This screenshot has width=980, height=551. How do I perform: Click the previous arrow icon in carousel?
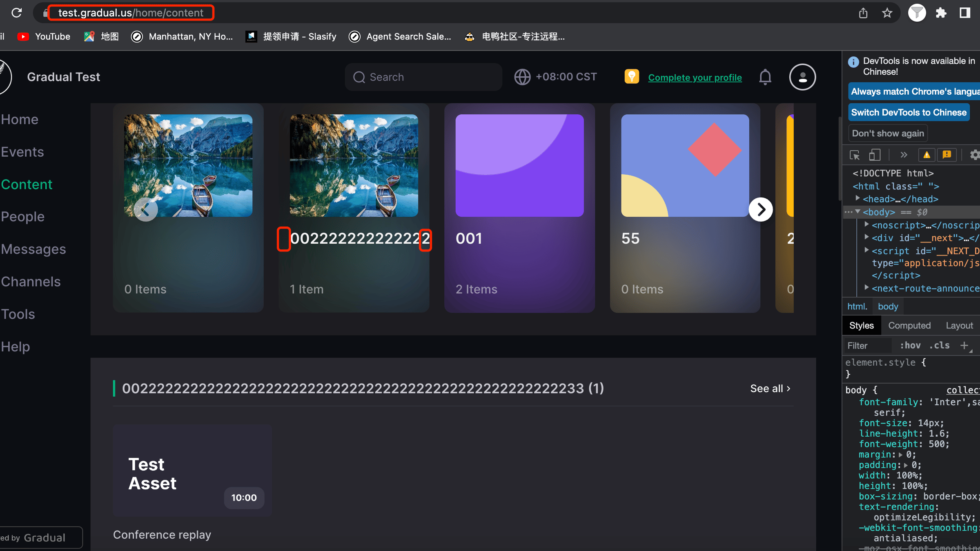145,209
